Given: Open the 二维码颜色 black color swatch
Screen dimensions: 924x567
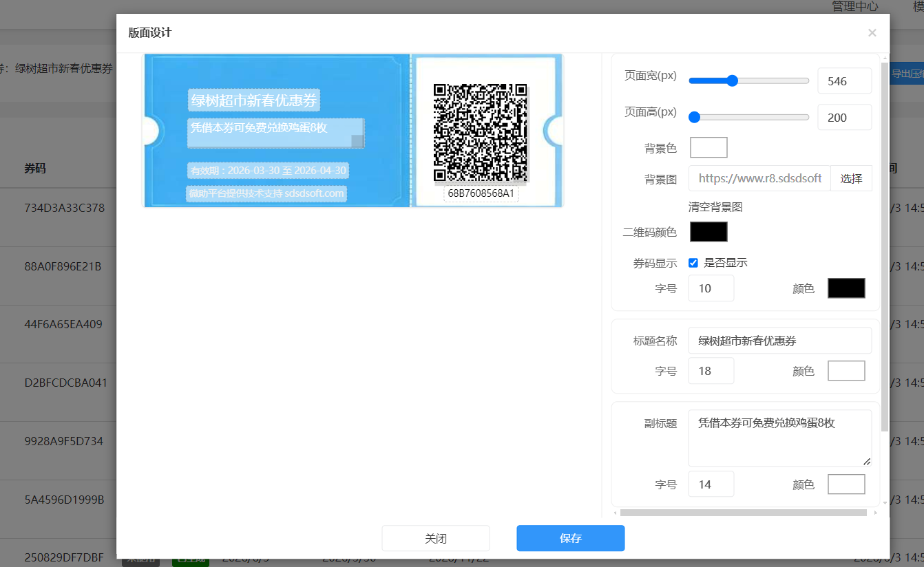Looking at the screenshot, I should 708,232.
